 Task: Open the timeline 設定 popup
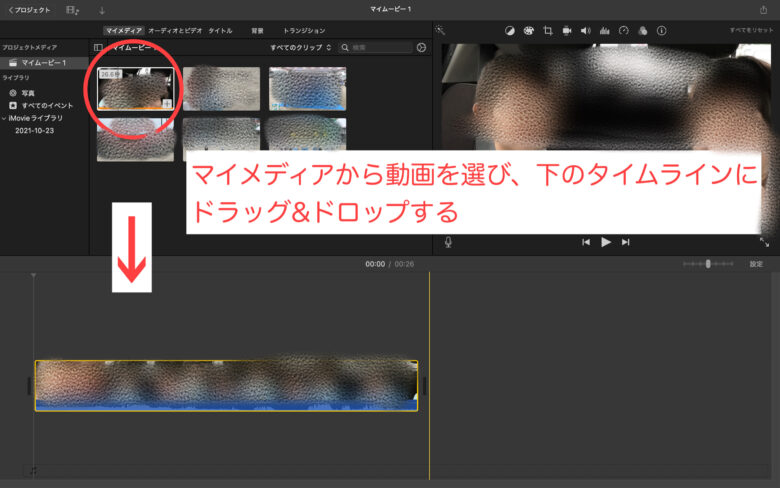click(x=756, y=264)
